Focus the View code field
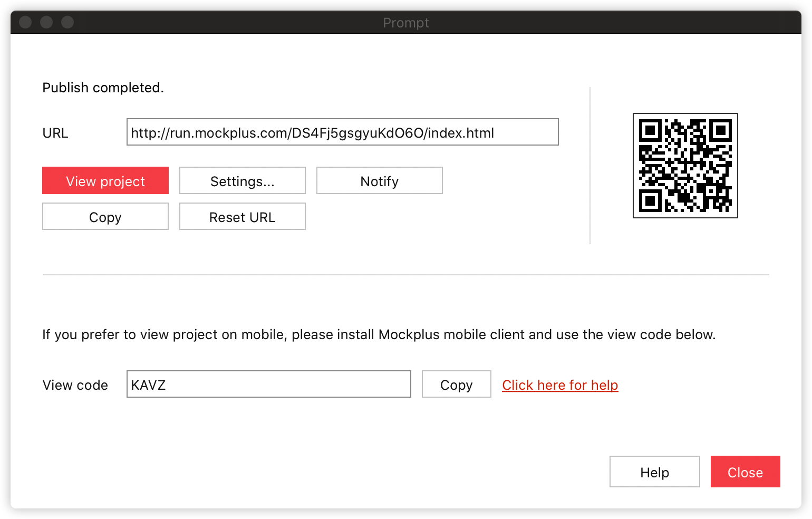812x519 pixels. 269,384
